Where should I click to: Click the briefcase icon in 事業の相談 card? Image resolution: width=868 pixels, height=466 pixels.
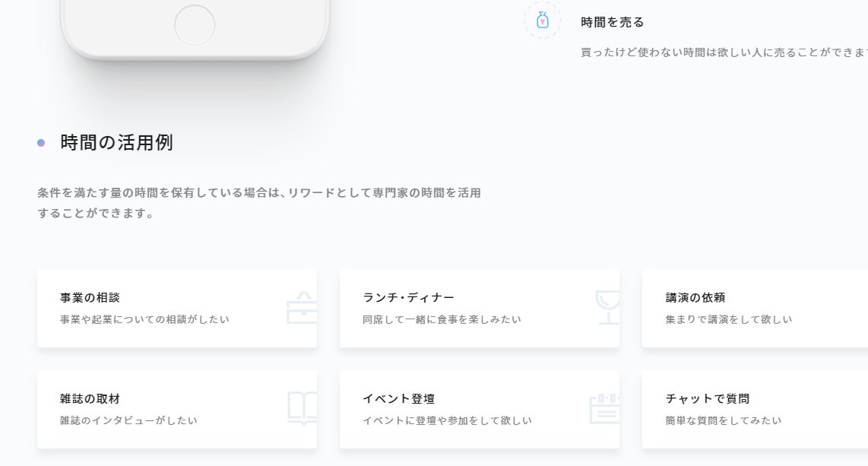point(303,308)
